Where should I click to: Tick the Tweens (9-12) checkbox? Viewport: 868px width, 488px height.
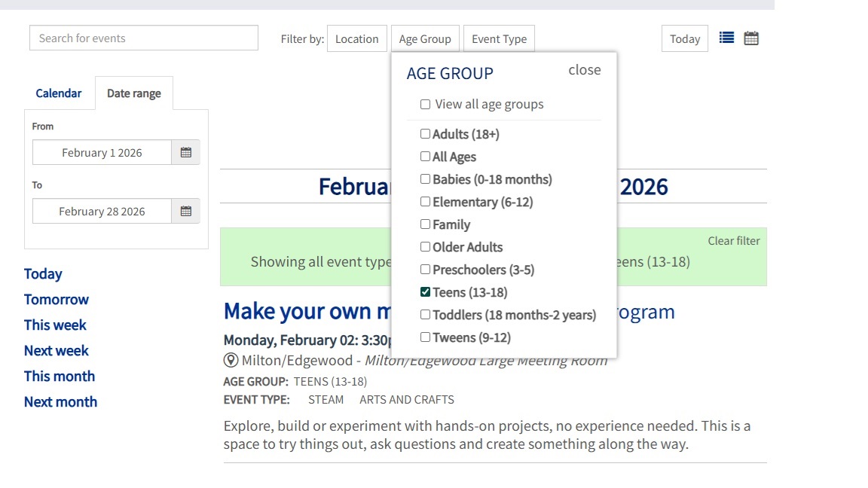pos(426,337)
